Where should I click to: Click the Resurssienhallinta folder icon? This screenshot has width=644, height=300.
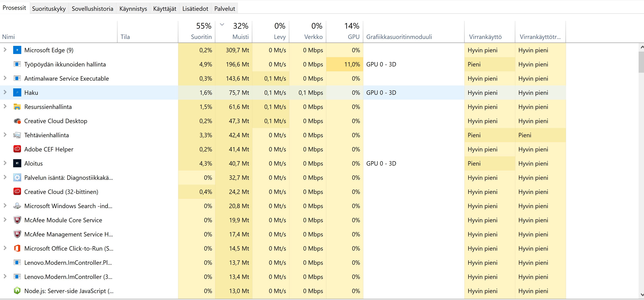17,107
